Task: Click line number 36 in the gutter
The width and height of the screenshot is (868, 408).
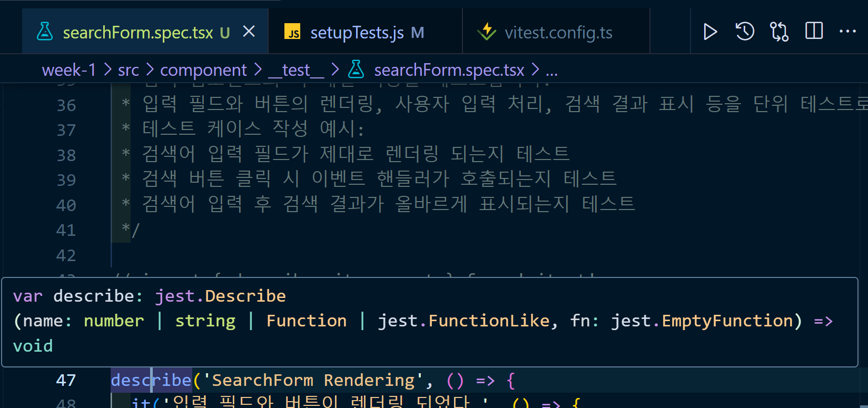Action: 66,105
